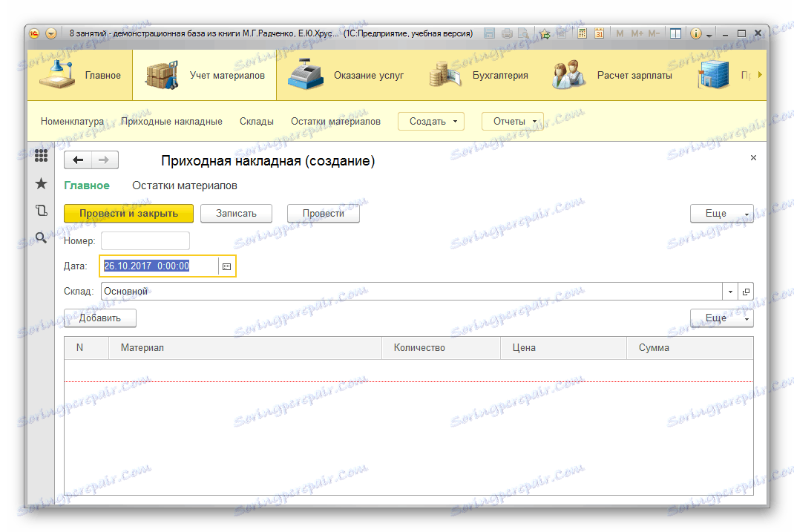Switch to Оказание услуг section

346,75
